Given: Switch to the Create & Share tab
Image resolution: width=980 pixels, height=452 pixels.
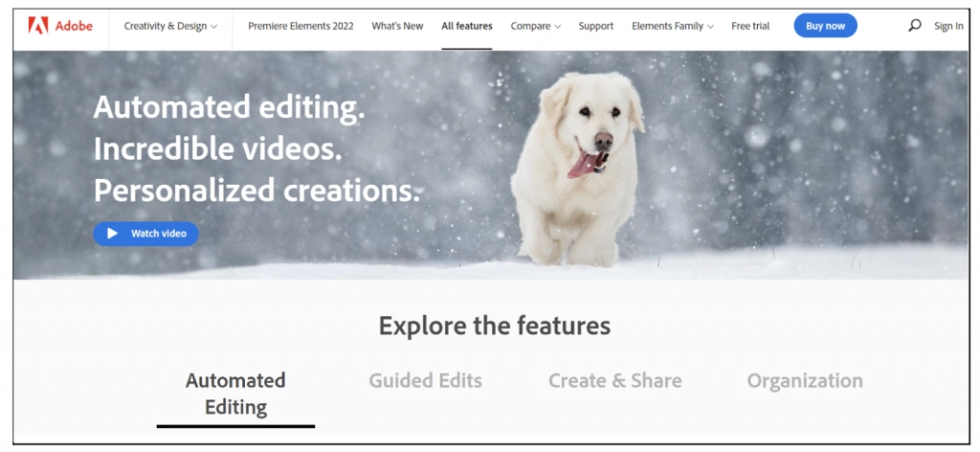Looking at the screenshot, I should [x=615, y=380].
